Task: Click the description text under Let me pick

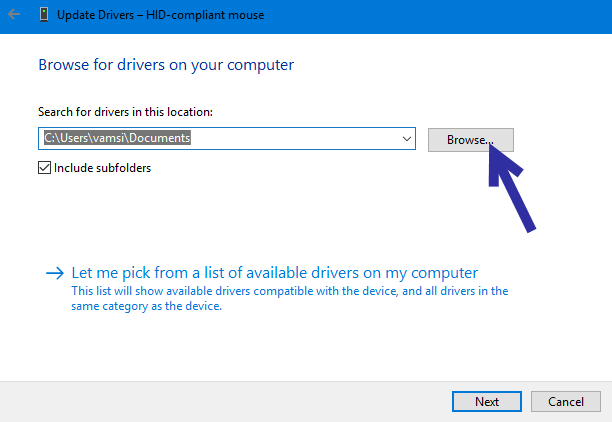Action: pyautogui.click(x=290, y=299)
